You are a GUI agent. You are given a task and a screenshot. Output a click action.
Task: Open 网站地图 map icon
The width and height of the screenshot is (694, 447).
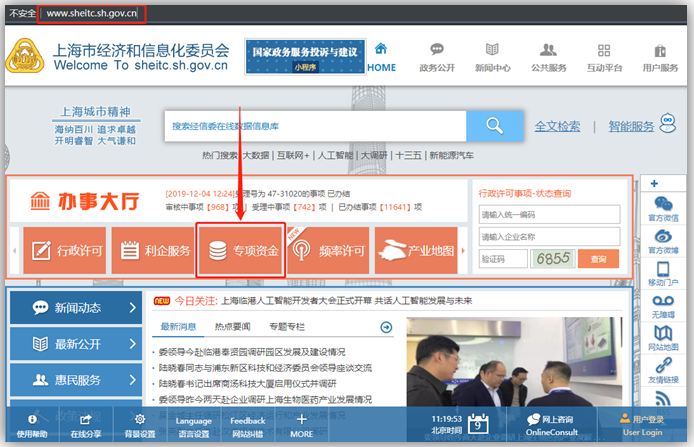point(663,333)
